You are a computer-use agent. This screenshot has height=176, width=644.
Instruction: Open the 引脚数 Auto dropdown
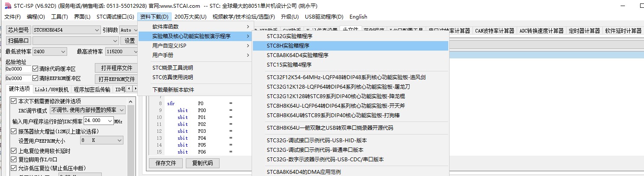[x=128, y=30]
